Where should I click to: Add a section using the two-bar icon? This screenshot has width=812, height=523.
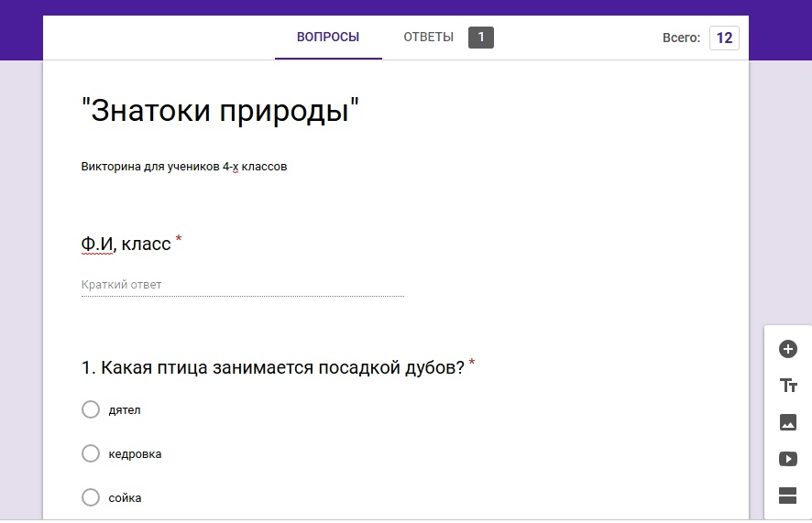click(x=787, y=496)
